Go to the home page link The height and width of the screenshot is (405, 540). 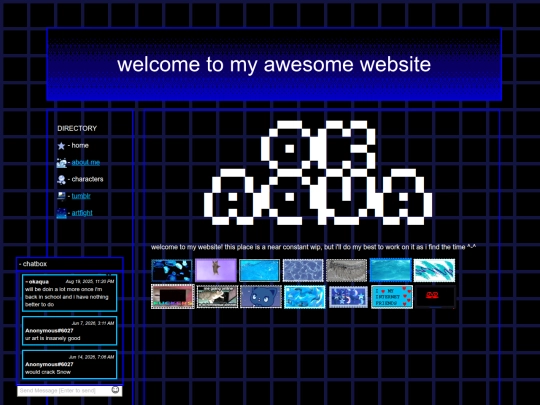pyautogui.click(x=80, y=145)
